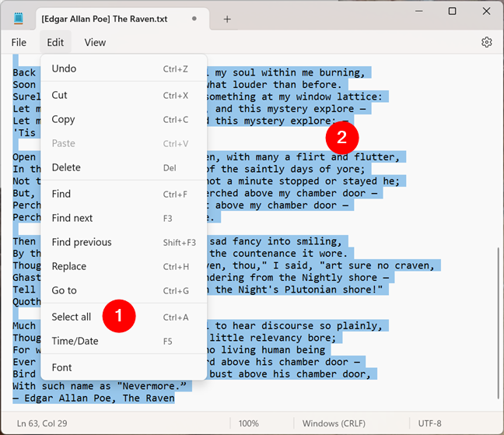Select Find previous menu entry
This screenshot has width=504, height=435.
(124, 242)
